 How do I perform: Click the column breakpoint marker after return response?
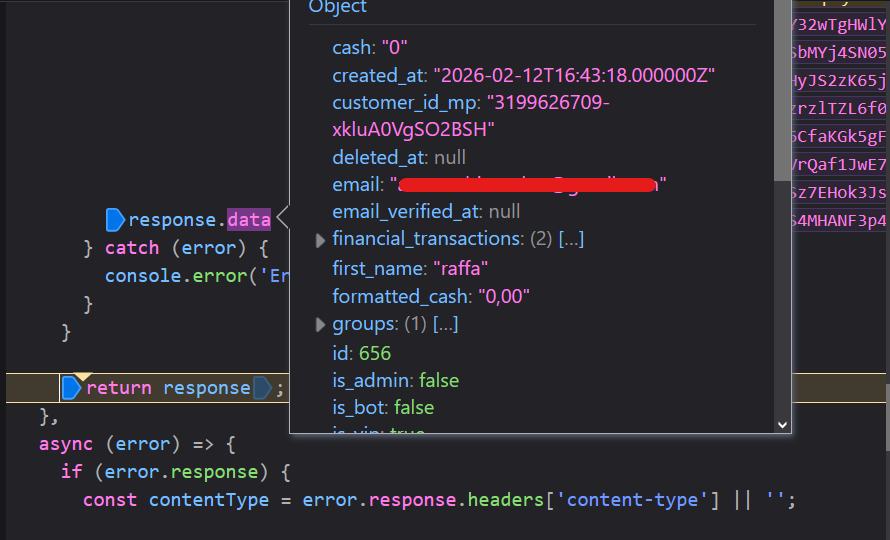262,388
